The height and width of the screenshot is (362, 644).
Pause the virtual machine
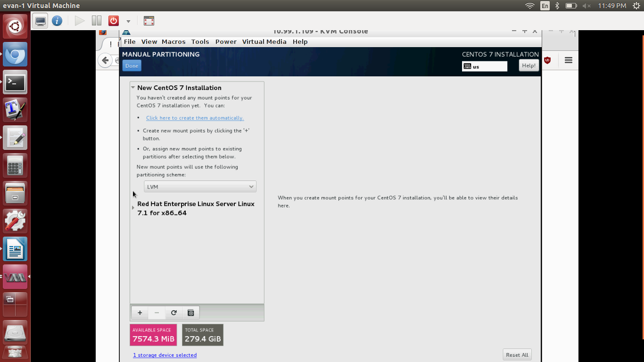pyautogui.click(x=97, y=21)
